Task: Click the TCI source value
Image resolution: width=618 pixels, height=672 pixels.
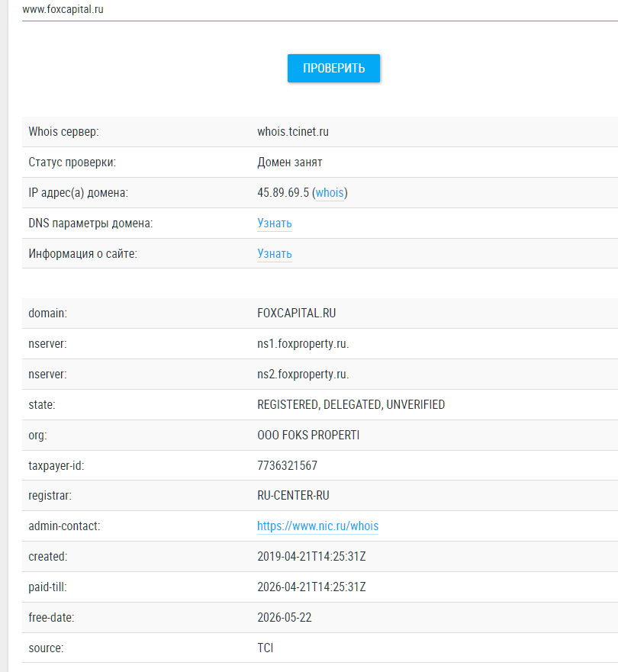Action: (265, 648)
